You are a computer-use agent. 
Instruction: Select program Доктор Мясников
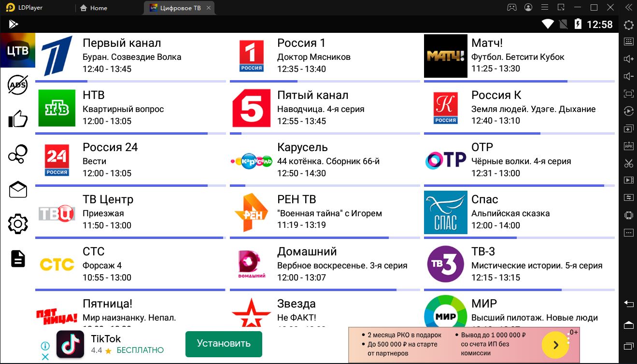click(x=313, y=57)
